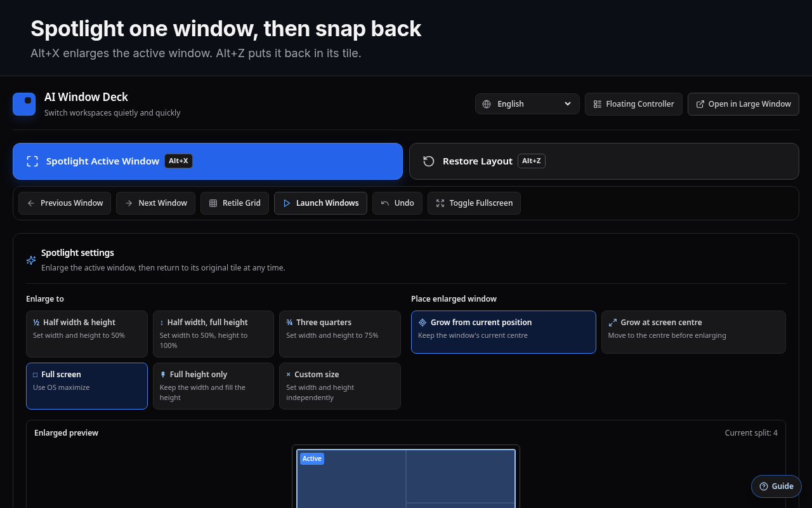The width and height of the screenshot is (812, 508).
Task: Click Retile Grid in the toolbar
Action: [235, 203]
